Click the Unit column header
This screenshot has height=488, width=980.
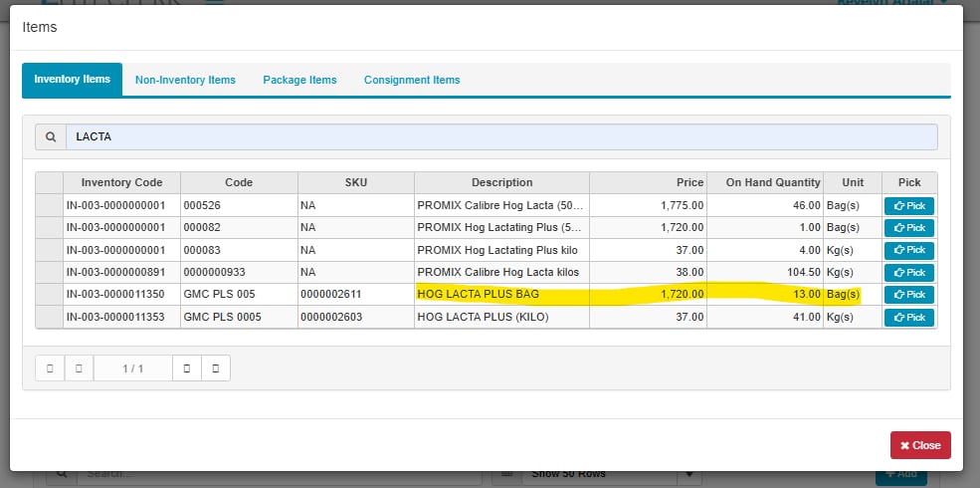pyautogui.click(x=853, y=182)
